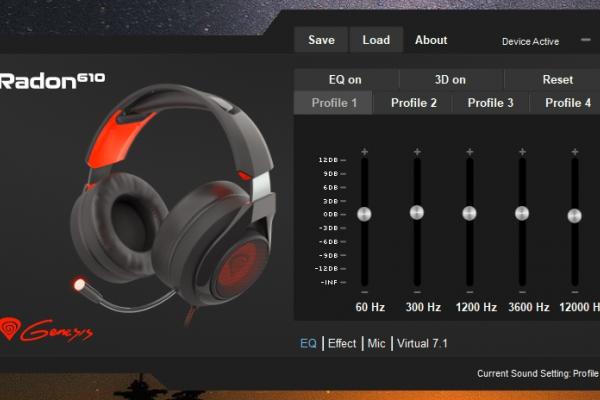Switch to Profile 3

490,103
